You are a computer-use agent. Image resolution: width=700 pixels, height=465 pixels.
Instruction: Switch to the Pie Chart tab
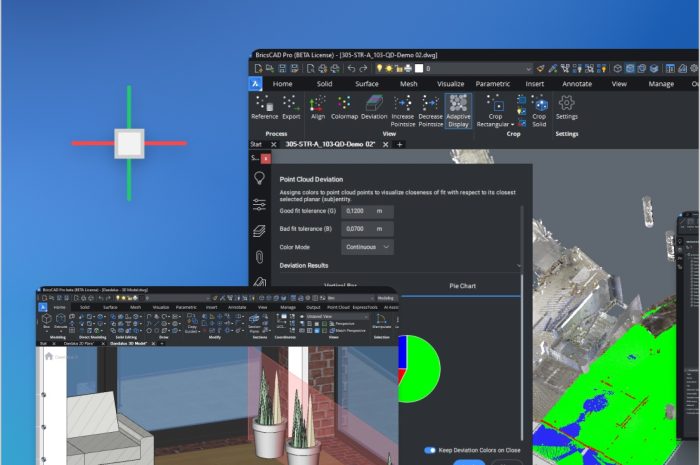(462, 286)
